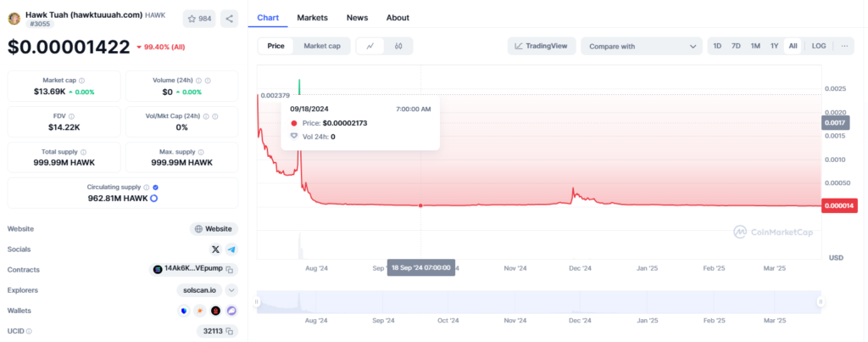This screenshot has width=868, height=342.
Task: Open the About tab
Action: 398,18
